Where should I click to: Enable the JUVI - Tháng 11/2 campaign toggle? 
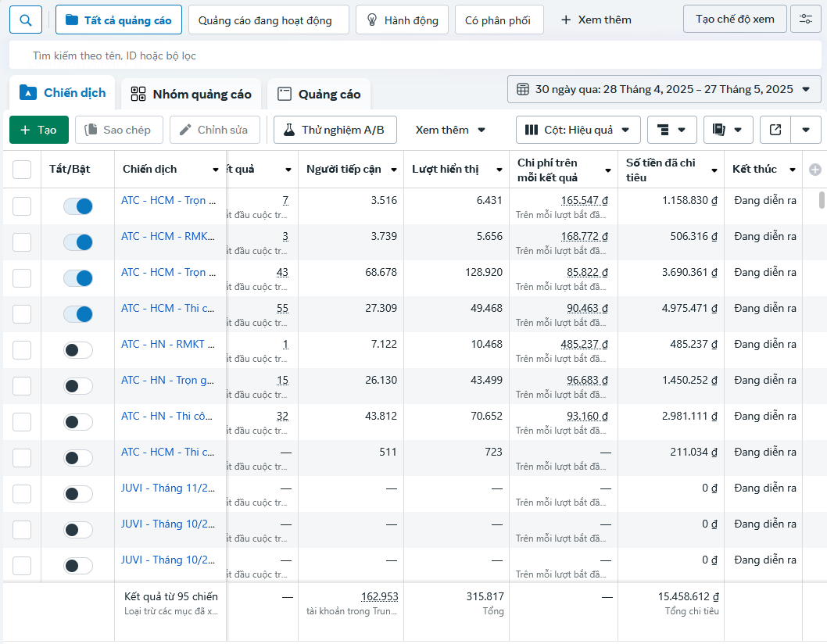(78, 494)
